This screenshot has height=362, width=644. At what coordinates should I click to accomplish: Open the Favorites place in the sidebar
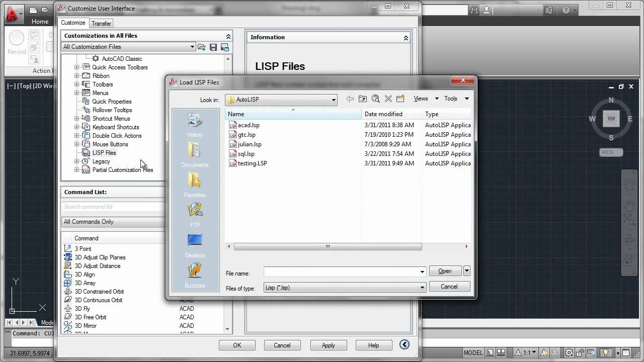[195, 185]
